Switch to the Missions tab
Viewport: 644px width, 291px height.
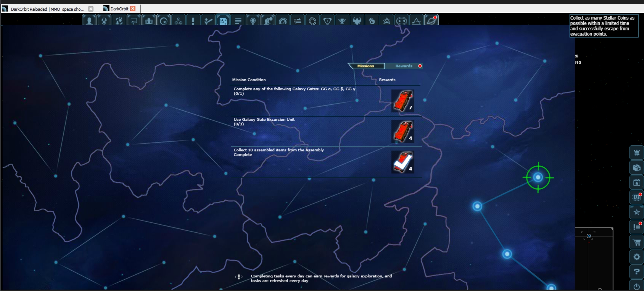tap(366, 66)
